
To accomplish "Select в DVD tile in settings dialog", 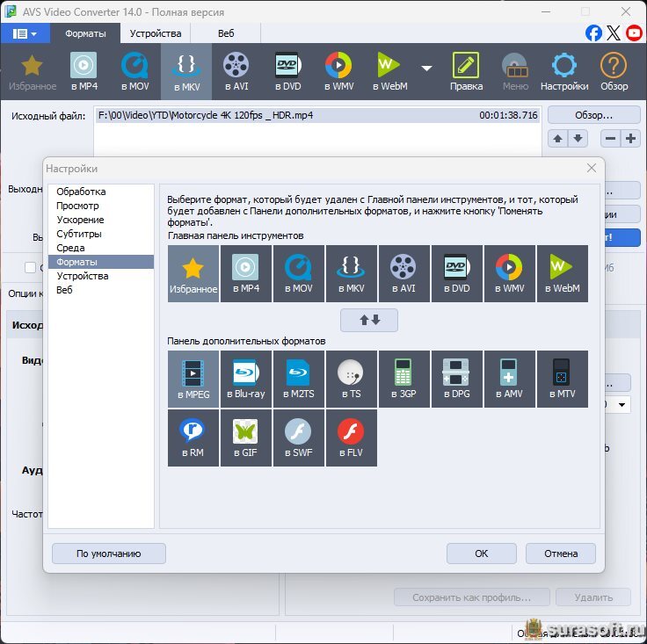I will (457, 274).
